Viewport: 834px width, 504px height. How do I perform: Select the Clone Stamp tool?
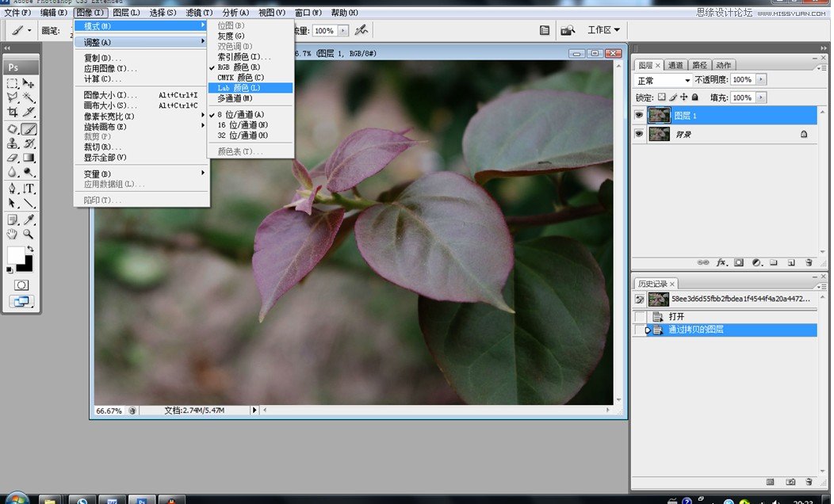(x=12, y=143)
